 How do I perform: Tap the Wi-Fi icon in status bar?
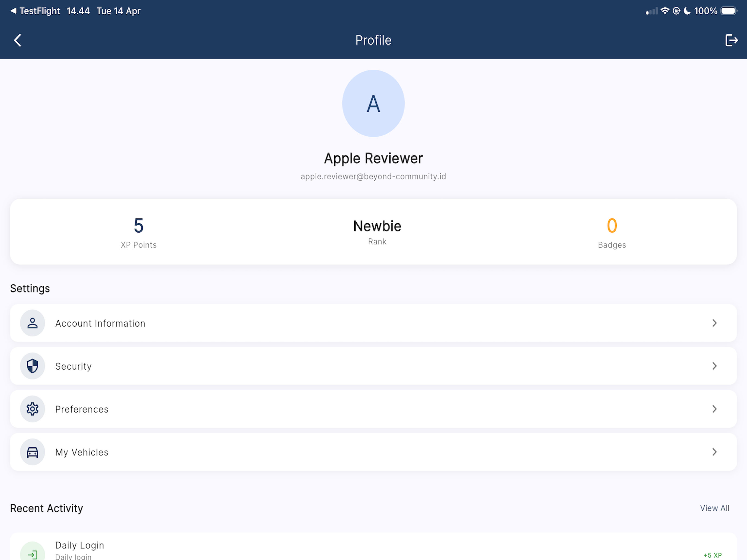664,11
